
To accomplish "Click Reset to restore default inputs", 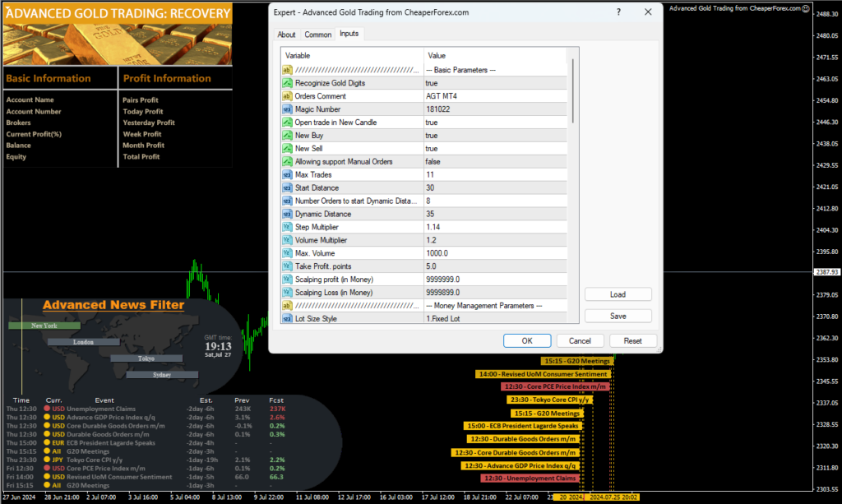I will coord(633,340).
